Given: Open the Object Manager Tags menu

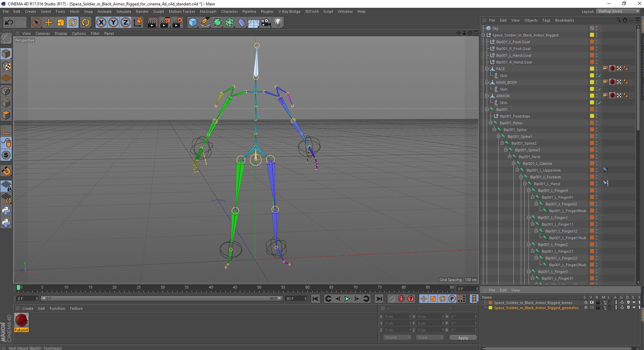Looking at the screenshot, I should (x=546, y=20).
